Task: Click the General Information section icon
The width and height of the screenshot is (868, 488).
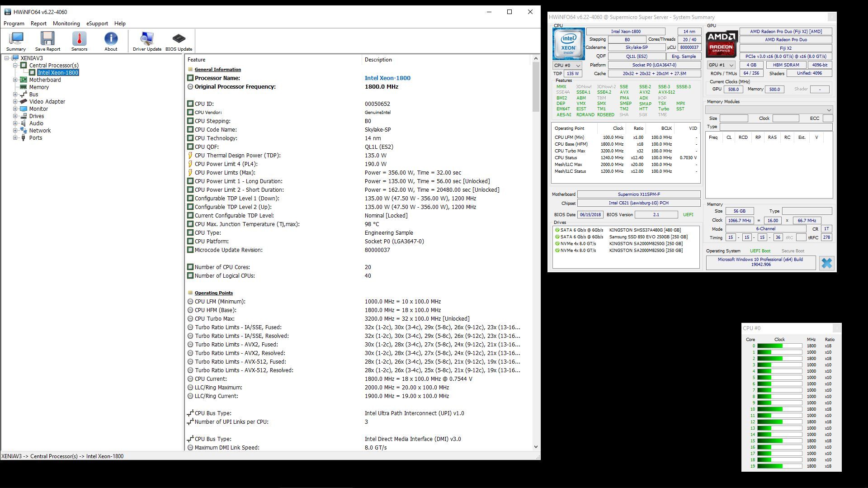Action: coord(190,70)
